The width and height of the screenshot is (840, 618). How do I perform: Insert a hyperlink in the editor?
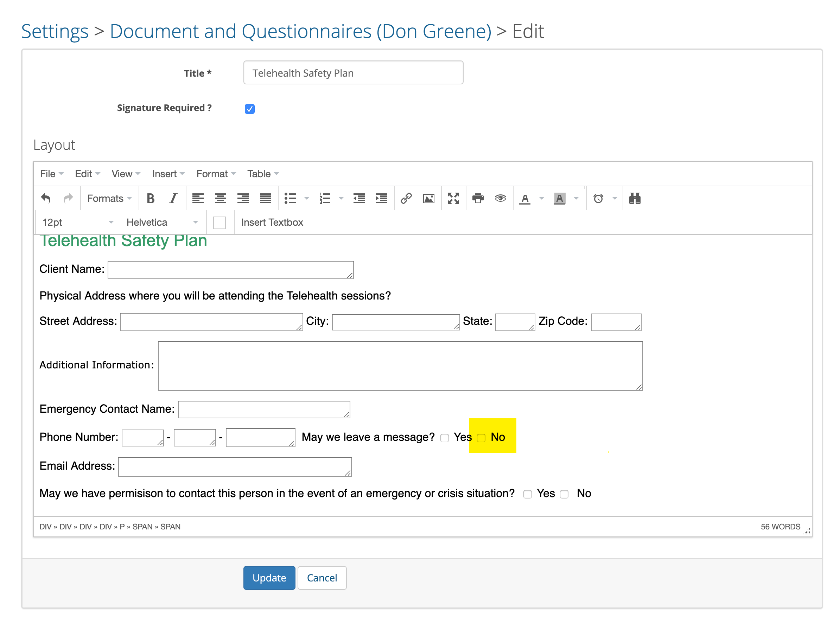406,198
